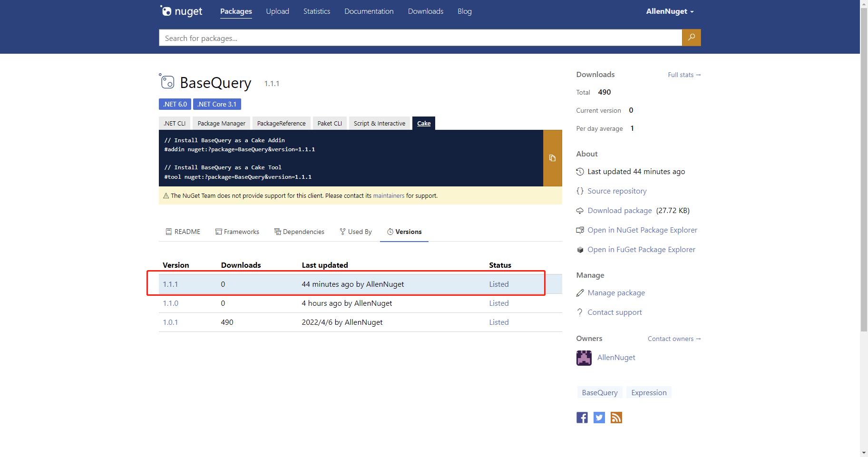
Task: Focus the Search for packages field
Action: [x=420, y=38]
